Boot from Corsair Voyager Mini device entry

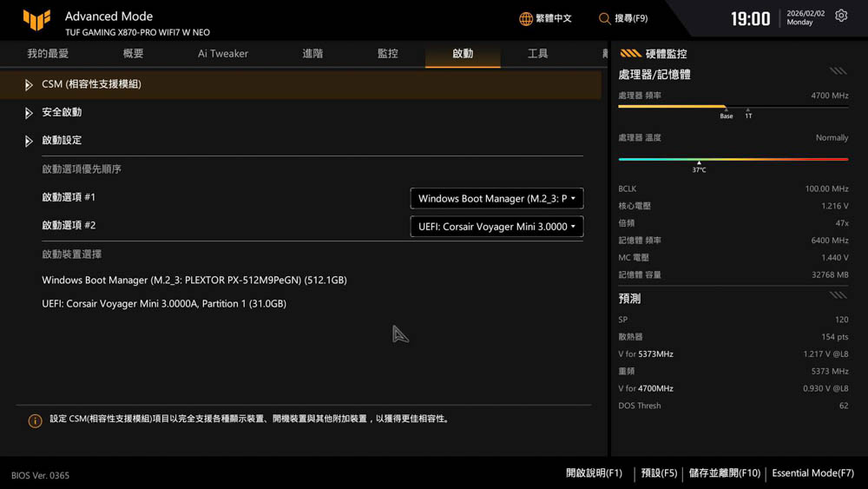pyautogui.click(x=164, y=304)
